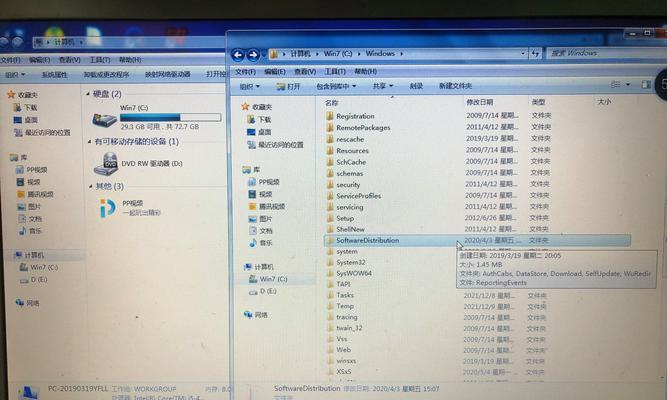Open 音乐 library in front window sidebar
Image resolution: width=667 pixels, height=400 pixels.
pos(265,243)
